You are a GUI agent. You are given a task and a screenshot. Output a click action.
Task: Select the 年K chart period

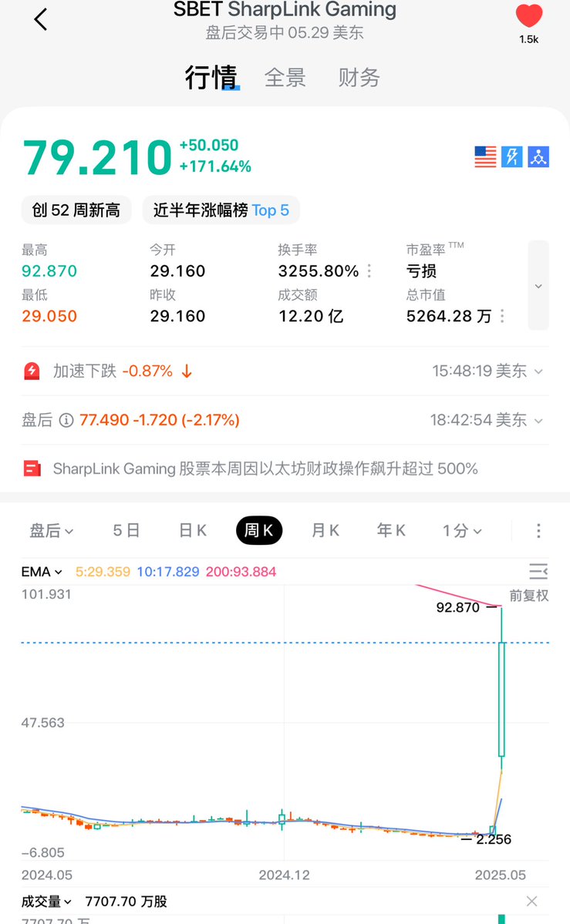[x=391, y=530]
